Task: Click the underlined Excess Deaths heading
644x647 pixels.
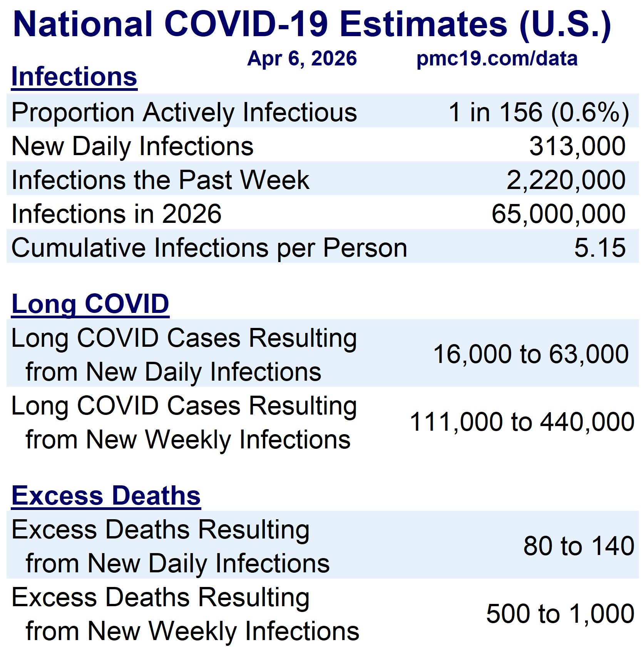Action: [106, 495]
